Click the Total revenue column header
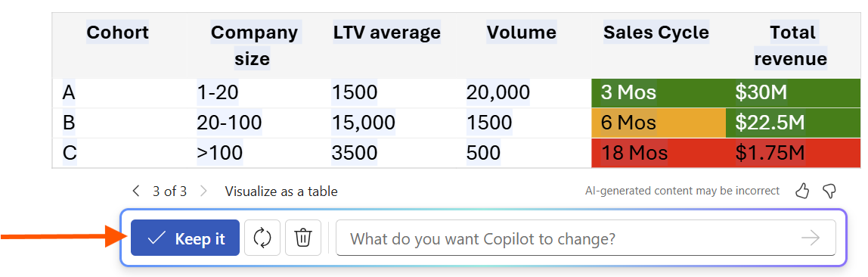Screen dimensions: 868x277 tap(792, 45)
